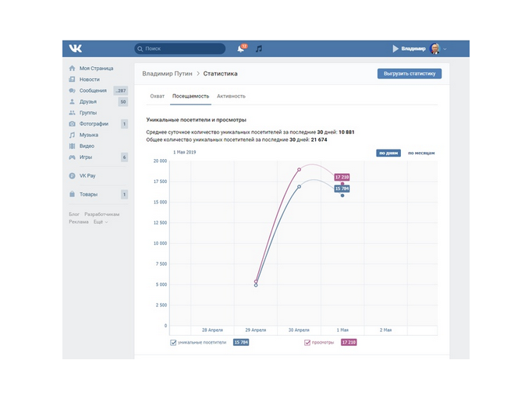Open the music note icon in header

click(259, 49)
